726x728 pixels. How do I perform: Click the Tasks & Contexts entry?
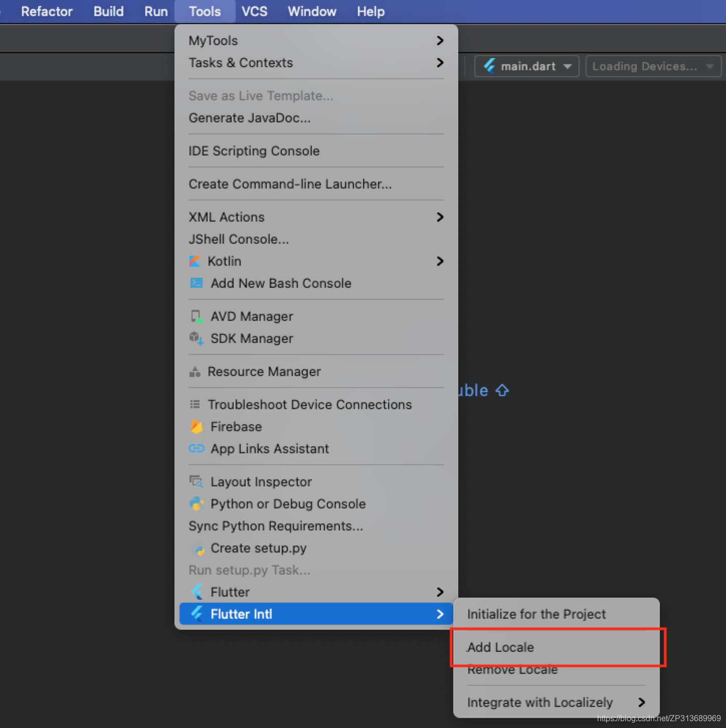tap(316, 63)
